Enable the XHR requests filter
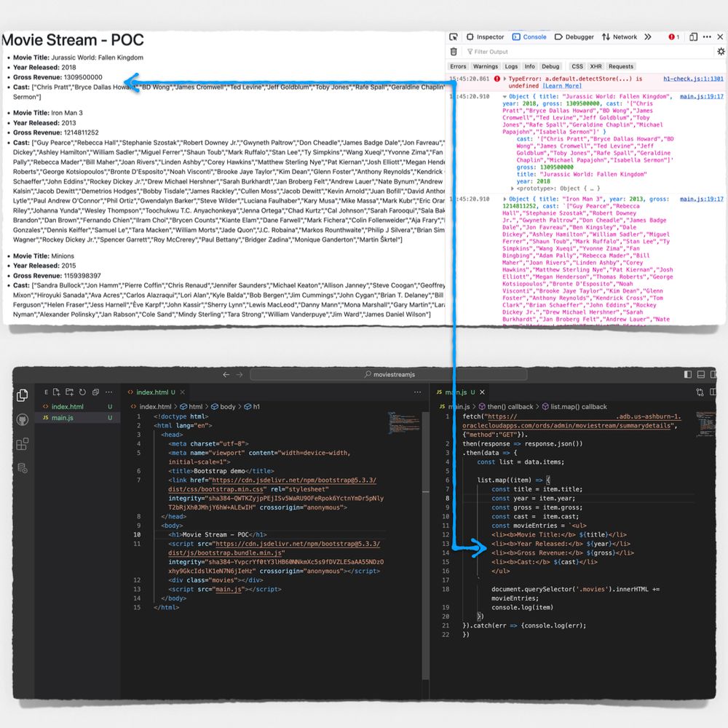 point(597,66)
